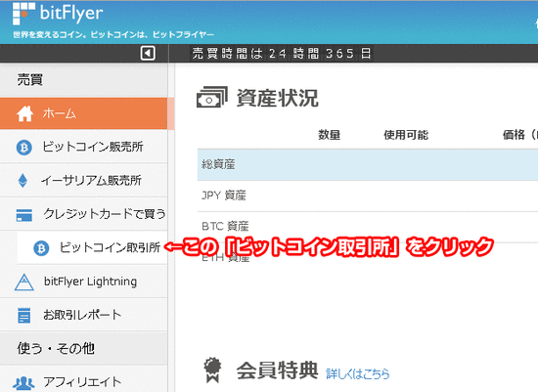Click the Bitcoin icon beside ビットコイン販売所

pos(24,148)
